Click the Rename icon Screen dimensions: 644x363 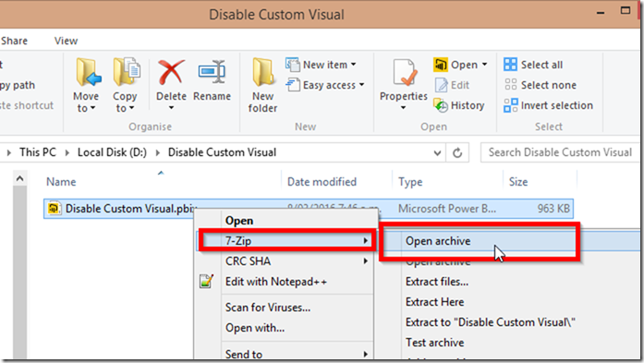(212, 72)
